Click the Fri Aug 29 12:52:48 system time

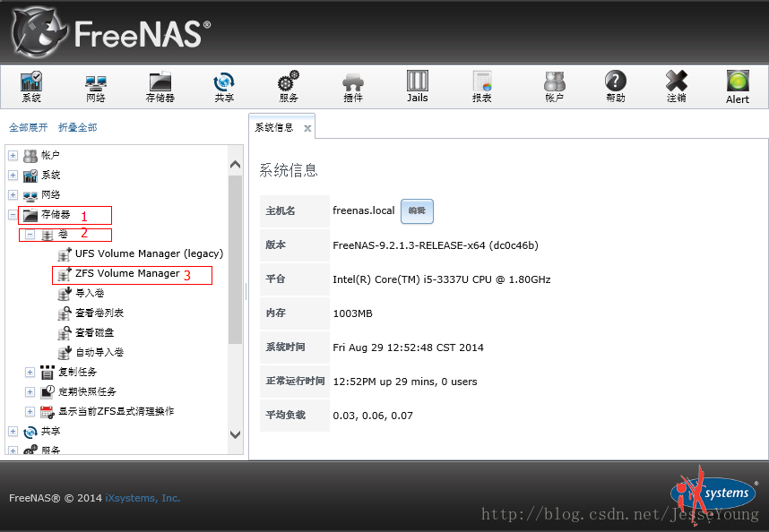pos(408,348)
